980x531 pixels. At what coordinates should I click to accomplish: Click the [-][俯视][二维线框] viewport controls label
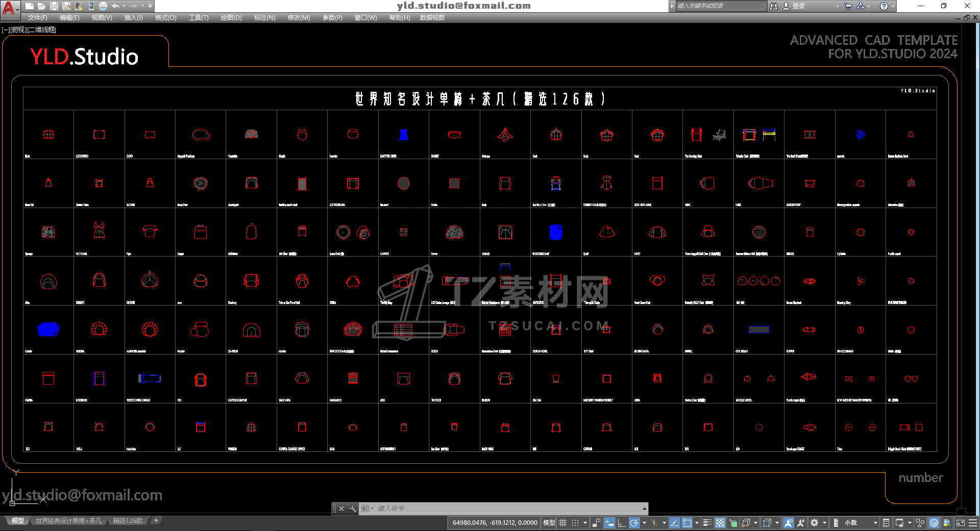(x=29, y=30)
